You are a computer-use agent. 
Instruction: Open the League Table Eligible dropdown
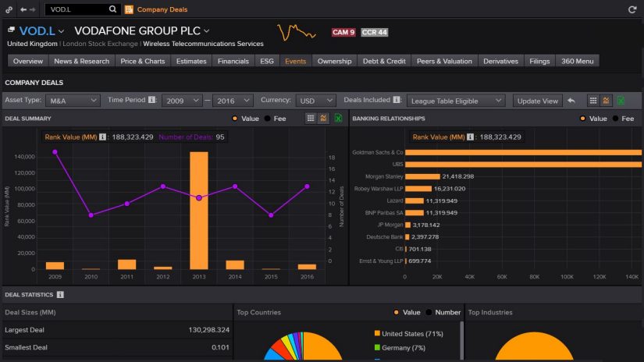[455, 101]
